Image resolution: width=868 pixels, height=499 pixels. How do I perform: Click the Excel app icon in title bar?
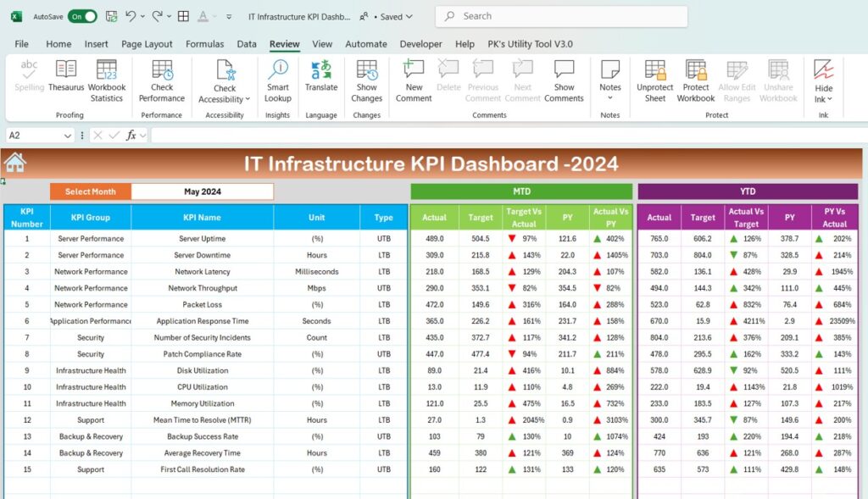[x=16, y=17]
